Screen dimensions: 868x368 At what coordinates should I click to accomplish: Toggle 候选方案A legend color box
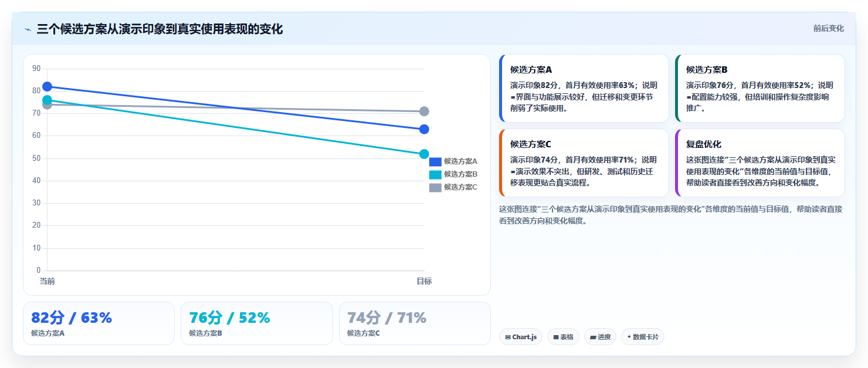[435, 161]
